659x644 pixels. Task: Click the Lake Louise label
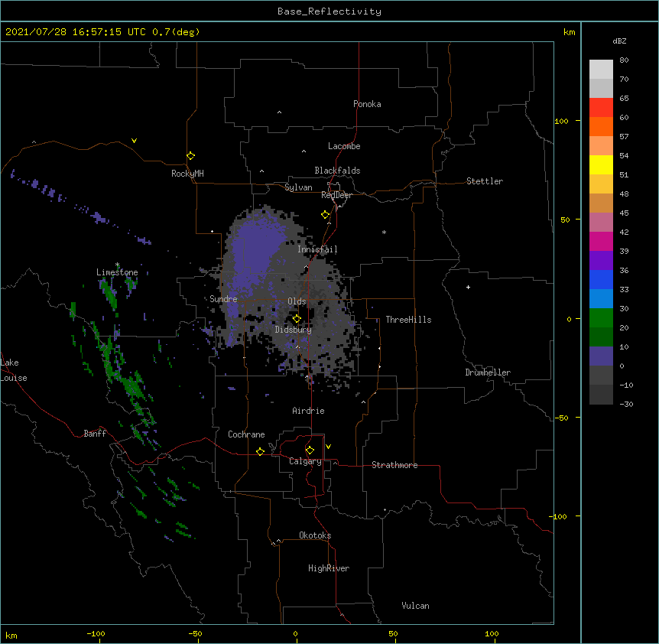(14, 370)
